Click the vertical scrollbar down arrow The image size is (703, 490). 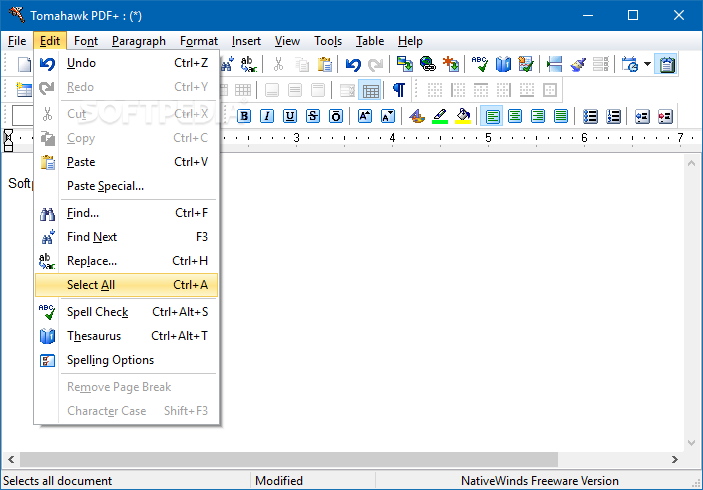[691, 443]
